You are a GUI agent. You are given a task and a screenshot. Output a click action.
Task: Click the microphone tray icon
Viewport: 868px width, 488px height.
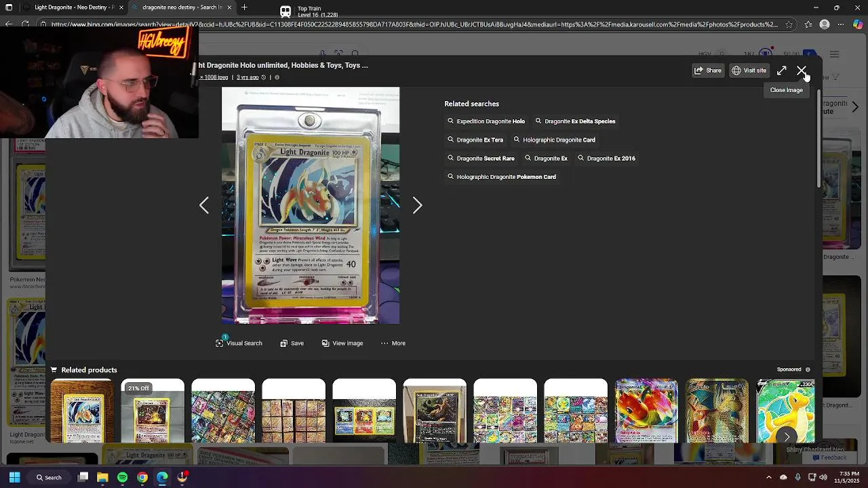coord(797,477)
